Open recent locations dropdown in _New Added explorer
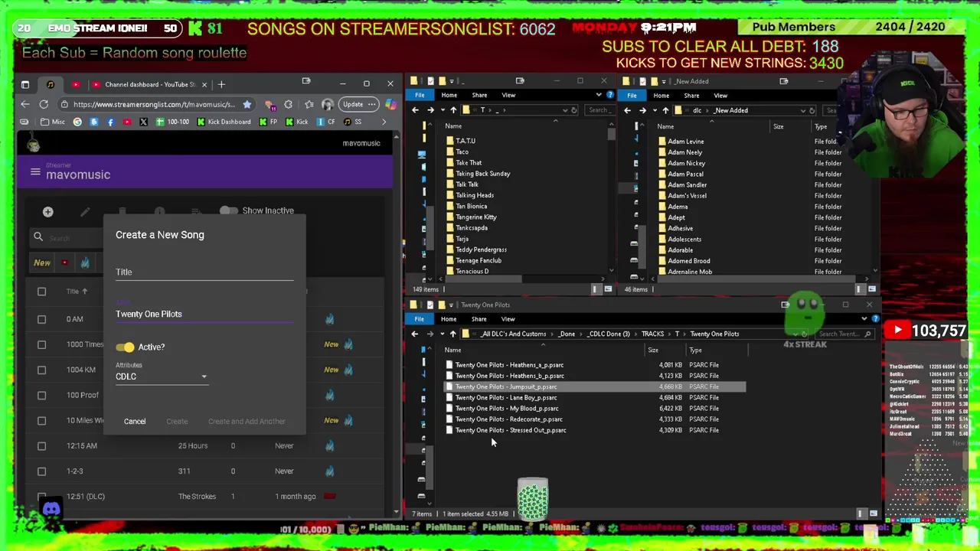Image resolution: width=980 pixels, height=551 pixels. pos(654,110)
